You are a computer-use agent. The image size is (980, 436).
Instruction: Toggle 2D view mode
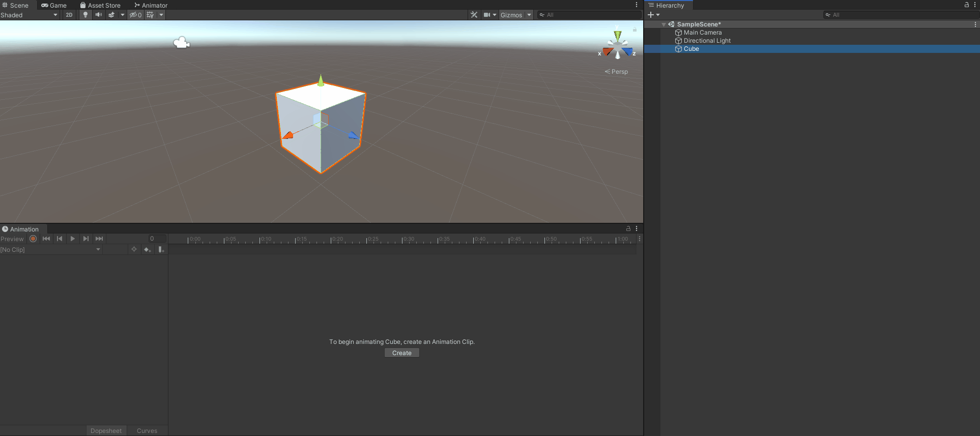[x=69, y=15]
